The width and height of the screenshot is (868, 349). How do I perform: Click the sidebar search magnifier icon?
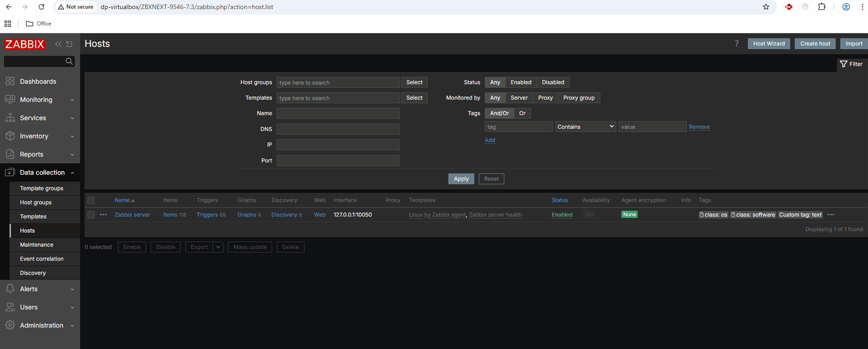pos(69,61)
